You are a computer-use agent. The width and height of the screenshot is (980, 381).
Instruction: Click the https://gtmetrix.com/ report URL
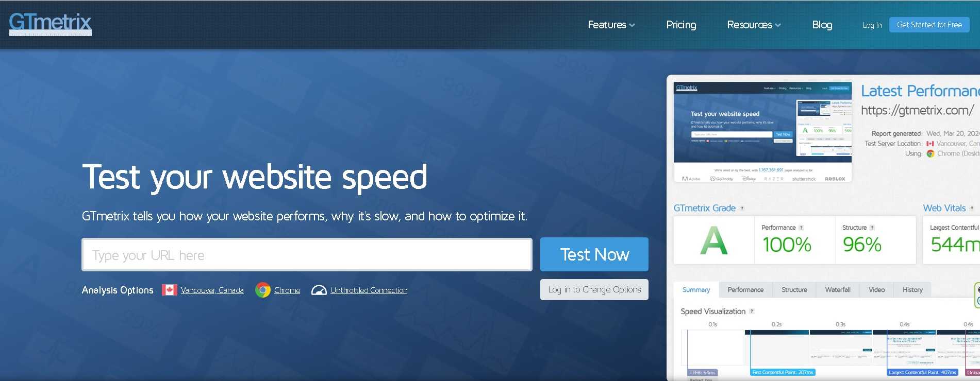coord(918,110)
